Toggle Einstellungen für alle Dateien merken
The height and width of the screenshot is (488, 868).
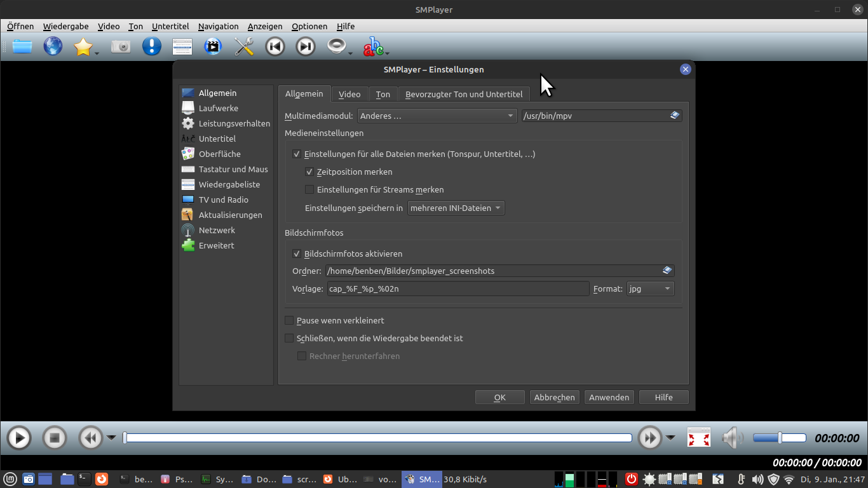pos(297,154)
